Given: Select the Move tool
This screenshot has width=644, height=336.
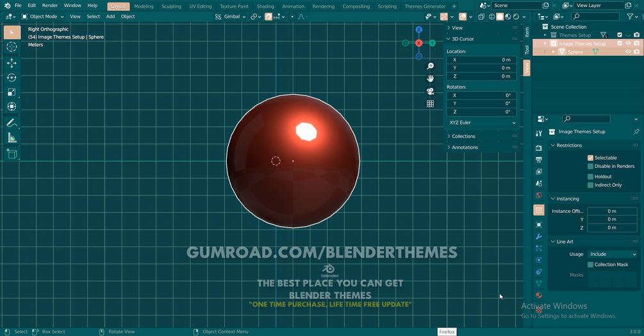Looking at the screenshot, I should coord(12,63).
